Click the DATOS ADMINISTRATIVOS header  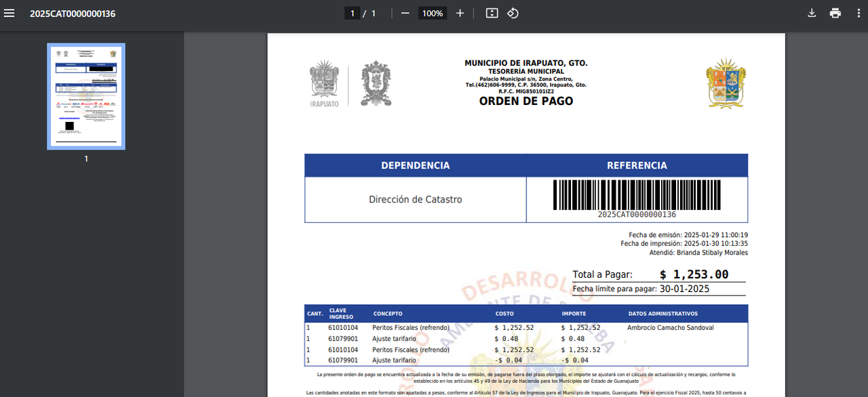[x=663, y=314]
